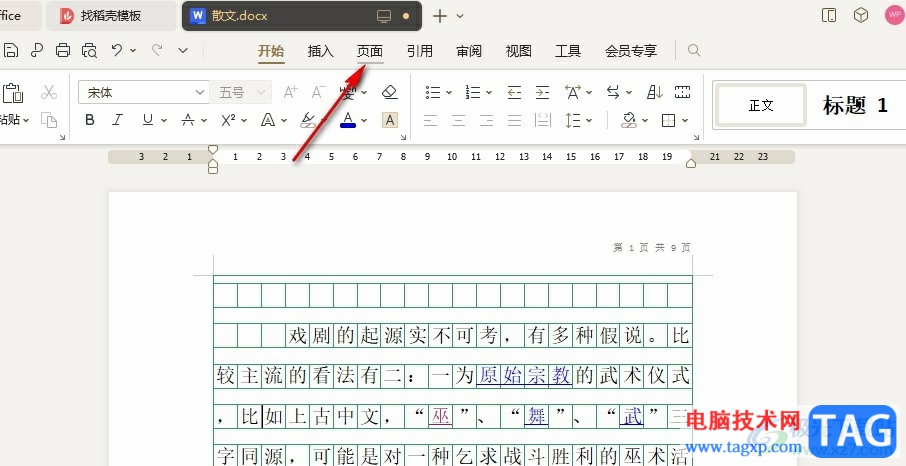Open the 插入 tab
Viewport: 906px width, 466px height.
click(321, 51)
